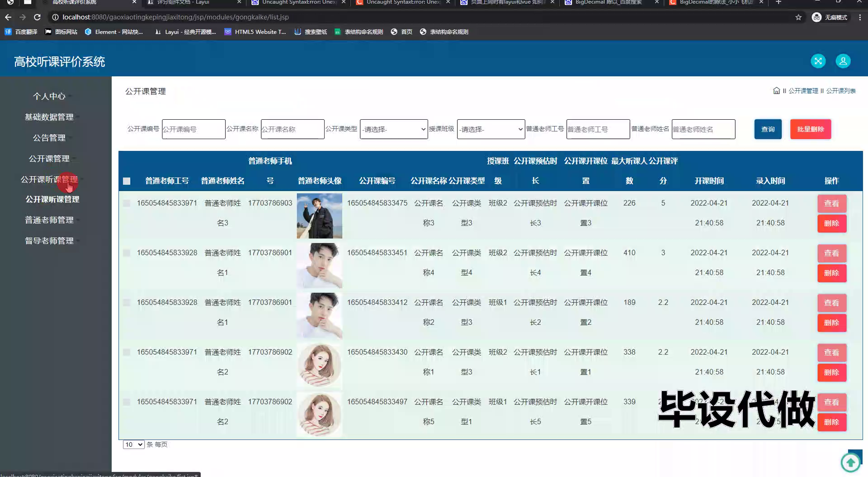The image size is (868, 477).
Task: Focus the 公开课编号 input field
Action: 193,129
